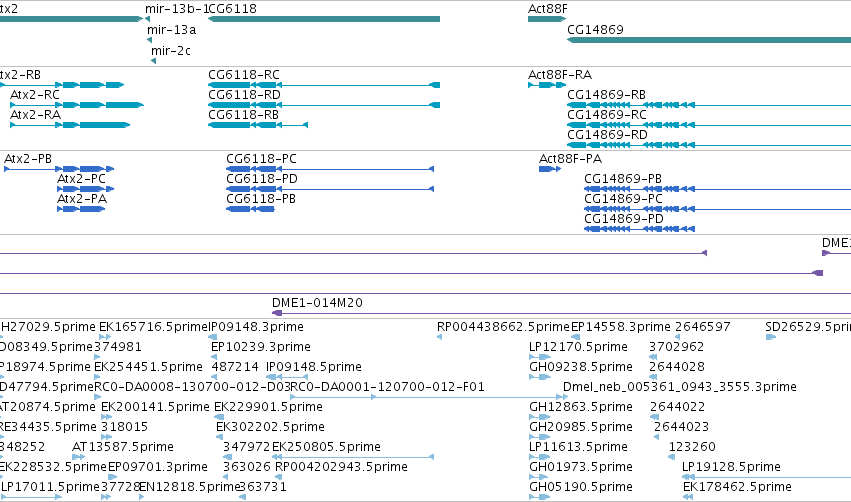Click the Atx2-PA protein glyph
Viewport: 851px width, 502px height.
click(81, 209)
